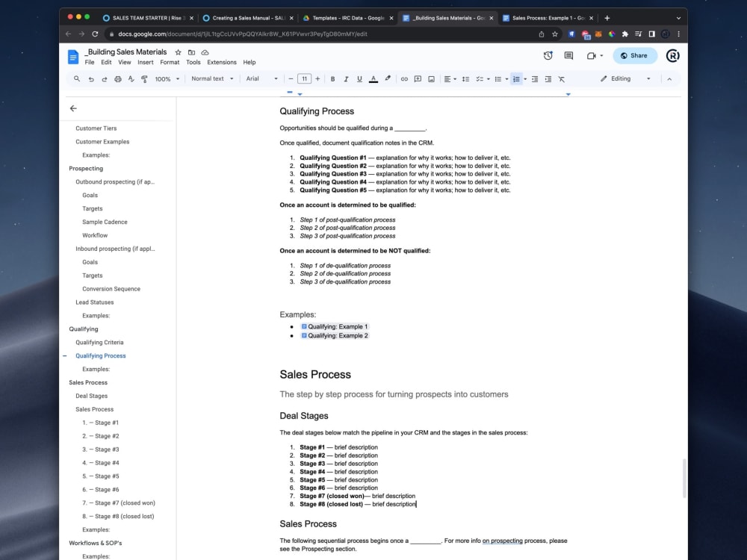Go to Deal Stages in the outline

click(x=91, y=396)
